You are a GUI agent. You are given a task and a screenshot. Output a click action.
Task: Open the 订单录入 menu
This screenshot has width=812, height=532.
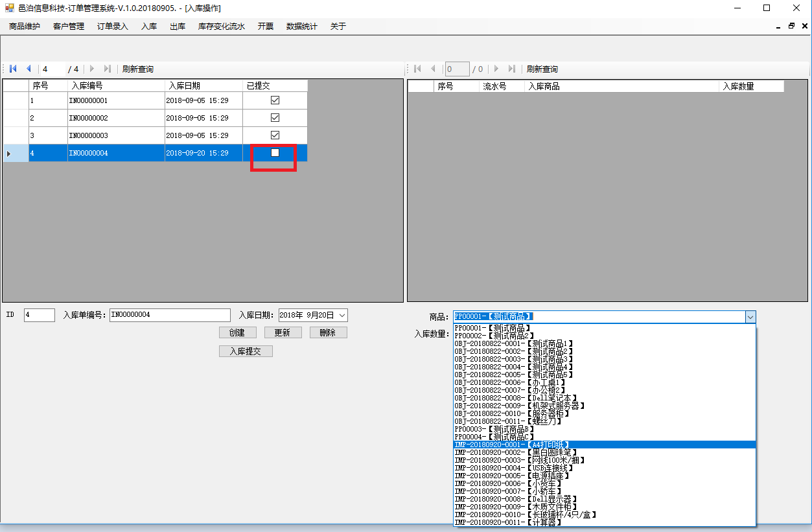[113, 27]
